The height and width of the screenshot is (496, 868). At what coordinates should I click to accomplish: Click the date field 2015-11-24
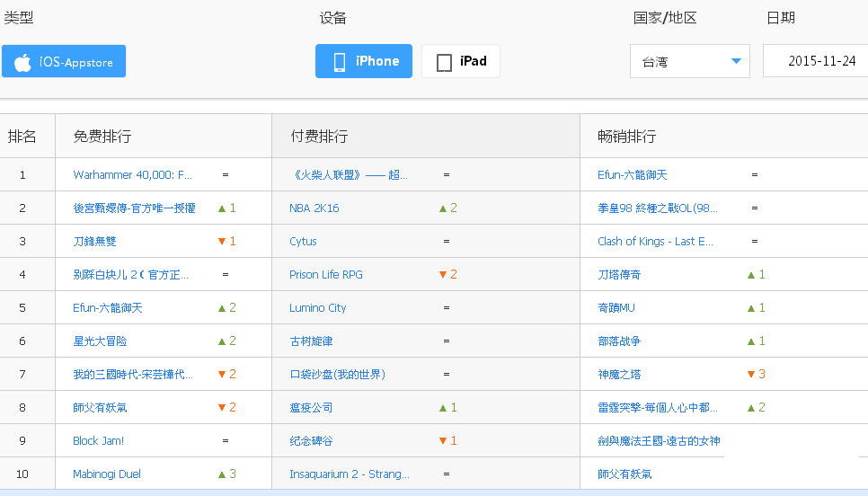point(815,61)
